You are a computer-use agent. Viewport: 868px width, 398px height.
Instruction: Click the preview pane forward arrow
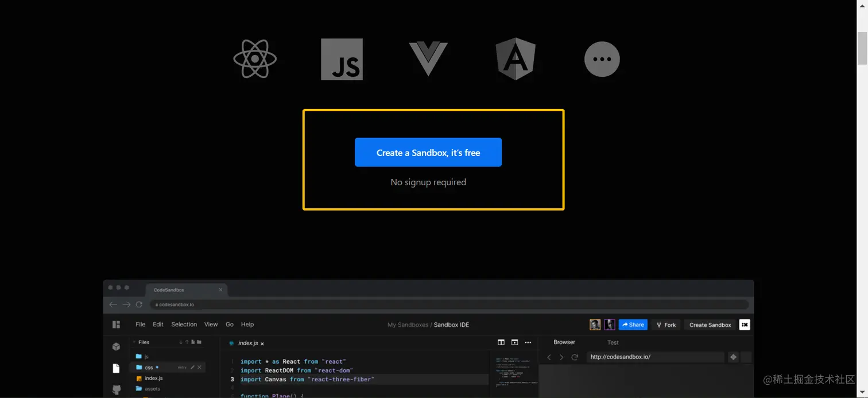(x=561, y=357)
